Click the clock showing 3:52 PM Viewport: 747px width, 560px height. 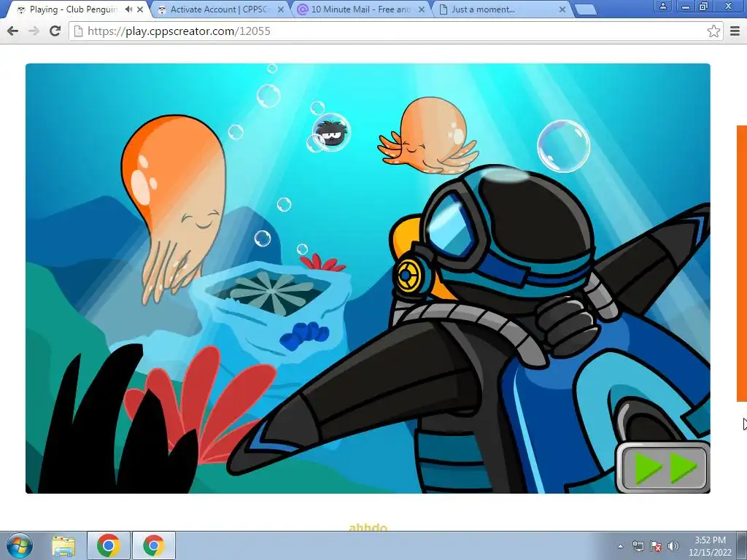coord(710,546)
